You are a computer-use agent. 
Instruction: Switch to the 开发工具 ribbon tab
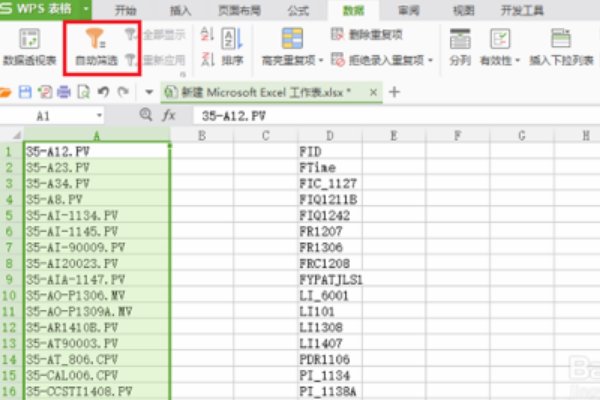[x=522, y=10]
